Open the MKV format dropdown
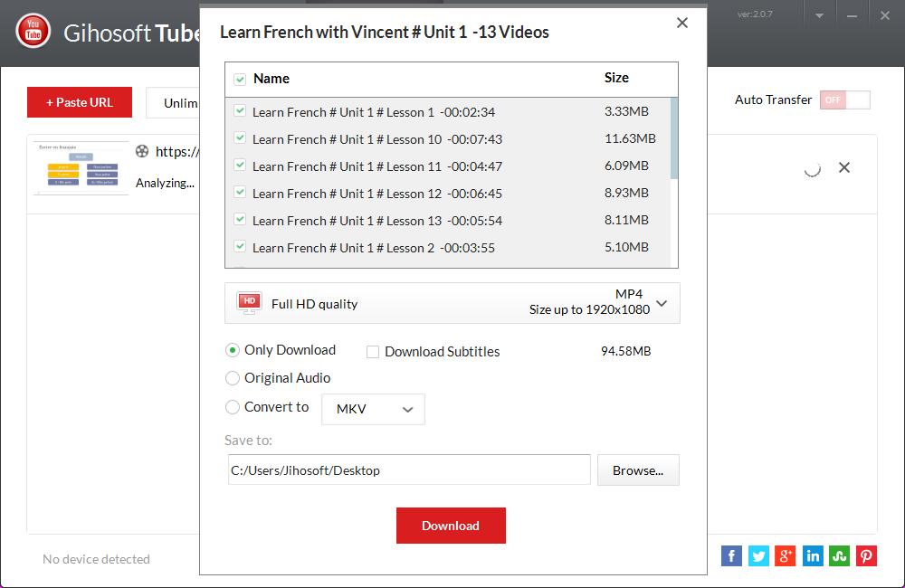The width and height of the screenshot is (905, 588). (x=373, y=409)
